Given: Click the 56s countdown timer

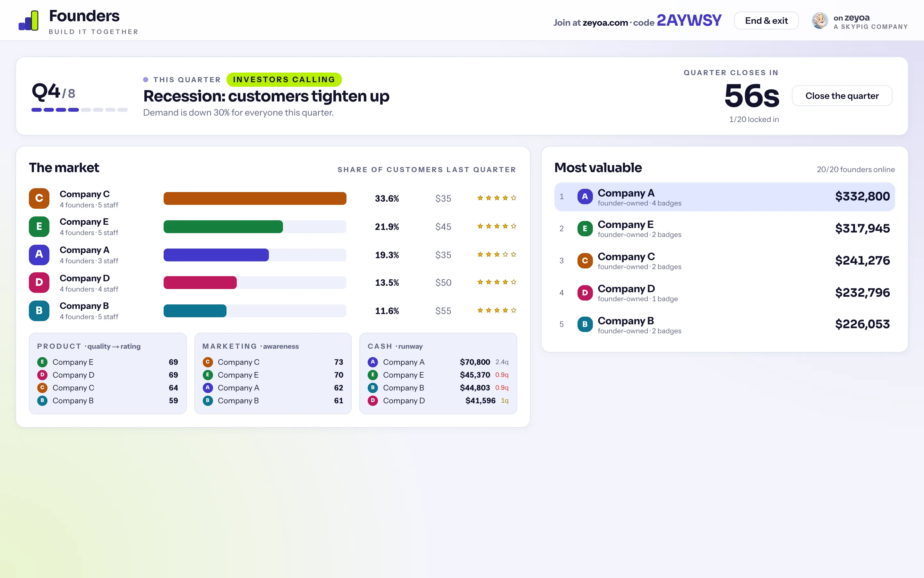Looking at the screenshot, I should coord(751,96).
